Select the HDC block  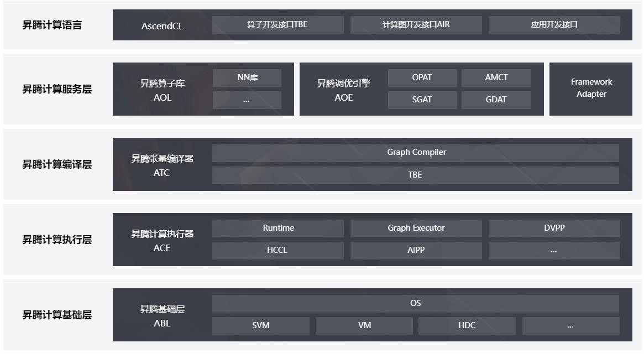467,326
